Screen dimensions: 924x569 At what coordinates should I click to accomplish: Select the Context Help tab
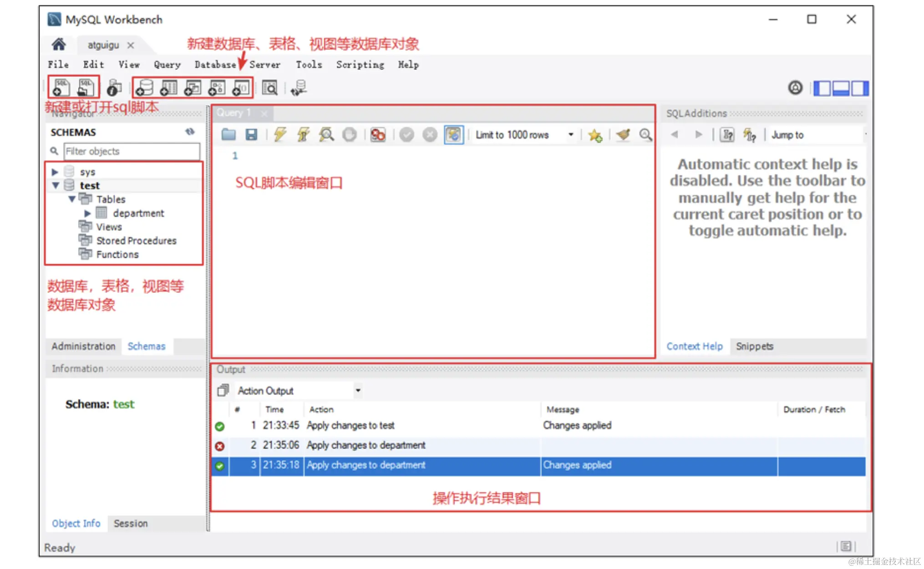coord(694,346)
